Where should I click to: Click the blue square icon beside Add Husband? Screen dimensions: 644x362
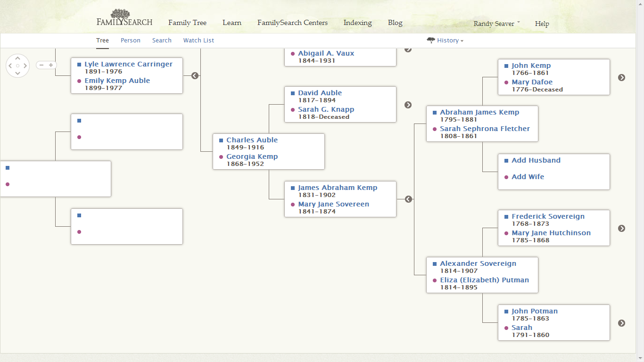pyautogui.click(x=506, y=160)
